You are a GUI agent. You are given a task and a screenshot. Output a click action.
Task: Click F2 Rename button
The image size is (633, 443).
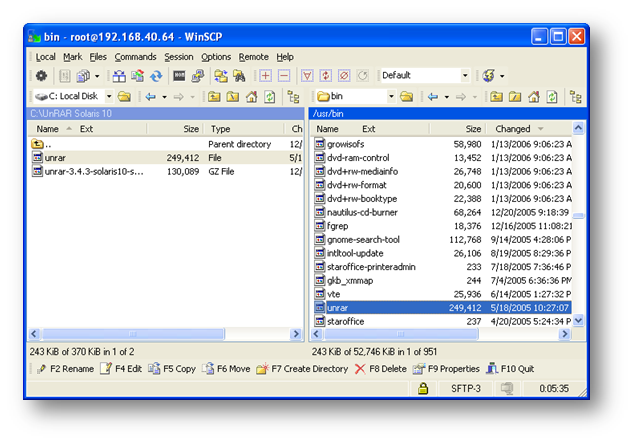(65, 369)
